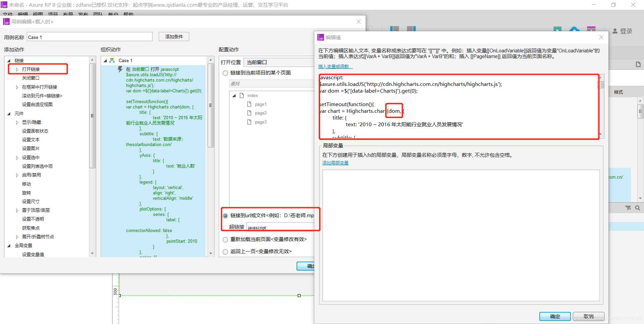Click the page notes icon in the right panel
The image size is (644, 324).
pos(638,64)
